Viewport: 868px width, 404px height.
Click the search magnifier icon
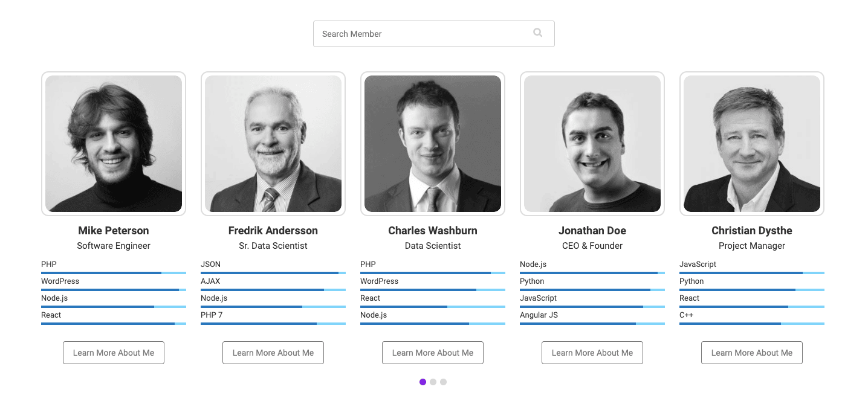(537, 33)
